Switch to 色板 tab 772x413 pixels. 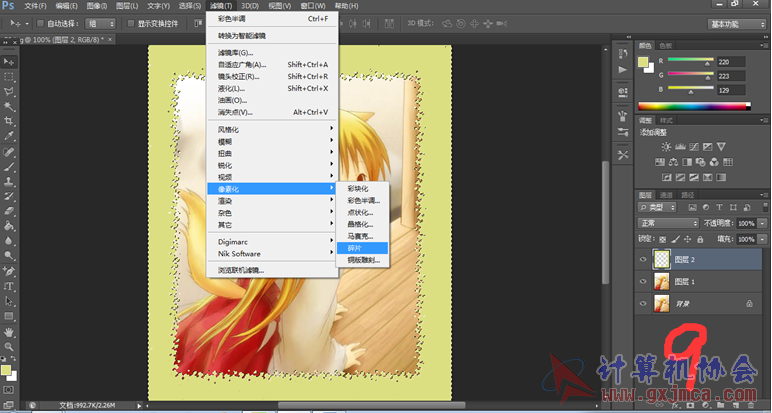coord(665,46)
